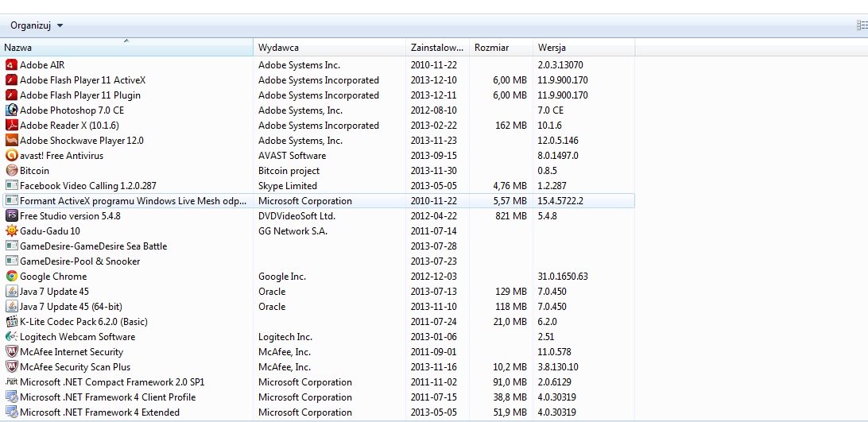Open the Organizuj dropdown menu
Viewport: 868px width, 422px height.
click(x=37, y=25)
